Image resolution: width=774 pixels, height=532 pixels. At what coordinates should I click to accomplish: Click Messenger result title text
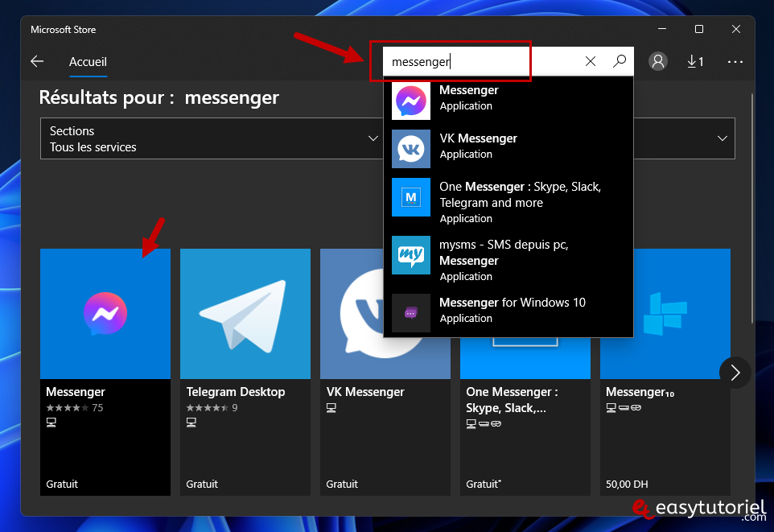pos(76,392)
